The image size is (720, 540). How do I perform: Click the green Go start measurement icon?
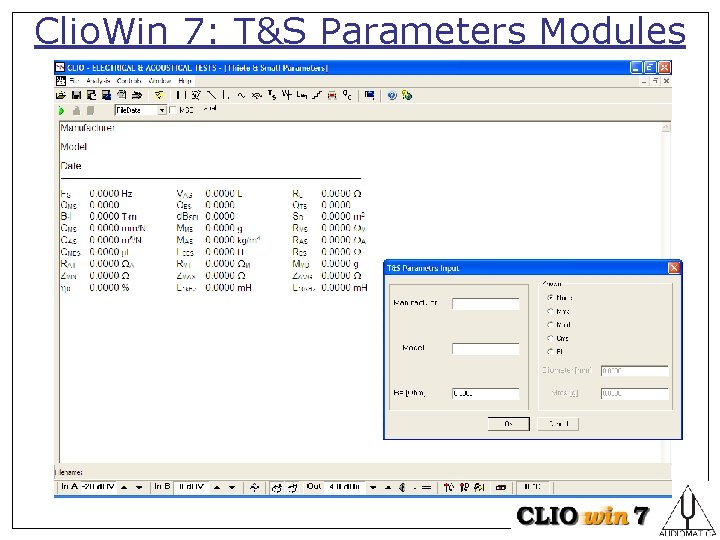[62, 111]
